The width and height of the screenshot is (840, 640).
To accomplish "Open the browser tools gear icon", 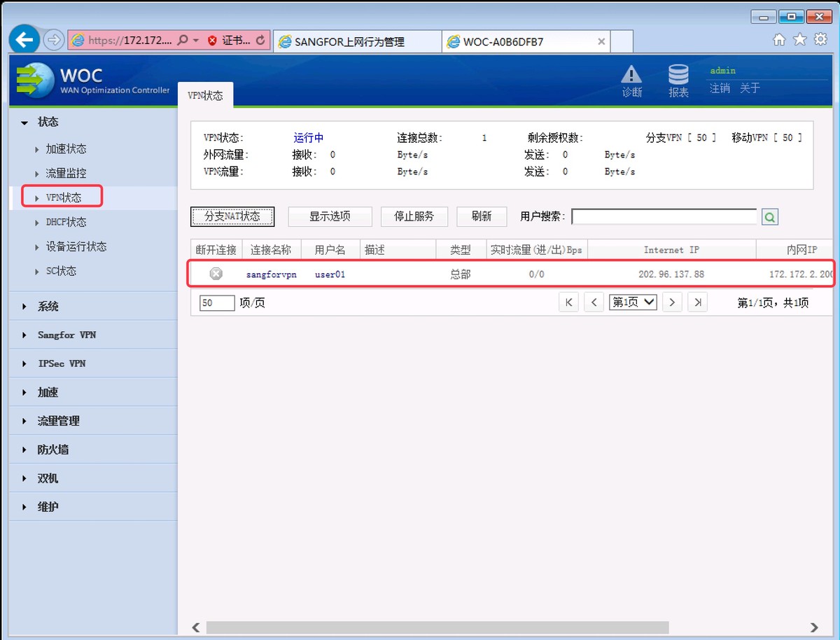I will tap(819, 40).
